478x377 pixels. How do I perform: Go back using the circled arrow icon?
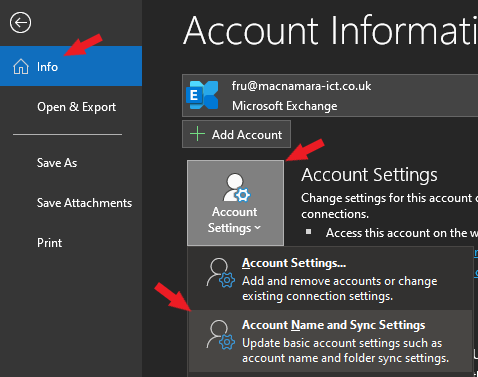click(20, 23)
